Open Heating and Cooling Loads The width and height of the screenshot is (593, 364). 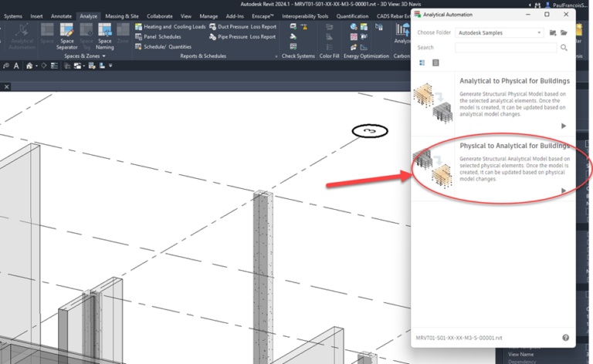click(170, 27)
